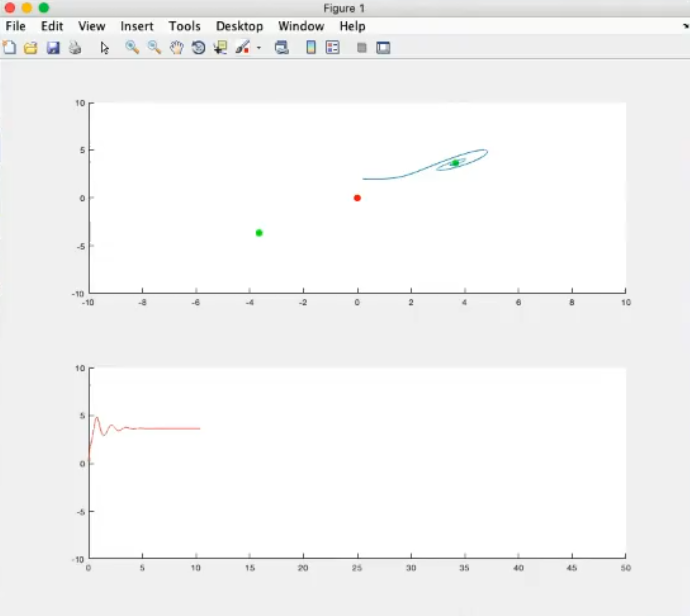
Task: Save the figure with the floppy disk icon
Action: (53, 47)
